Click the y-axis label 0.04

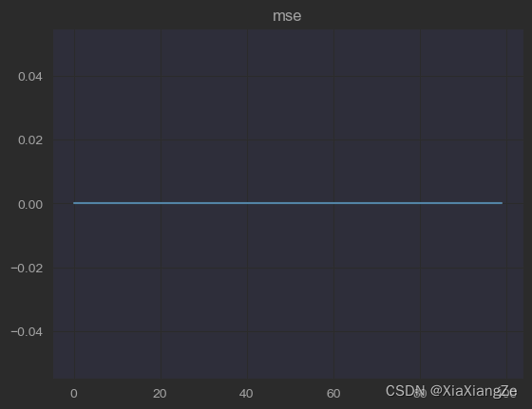coord(30,77)
